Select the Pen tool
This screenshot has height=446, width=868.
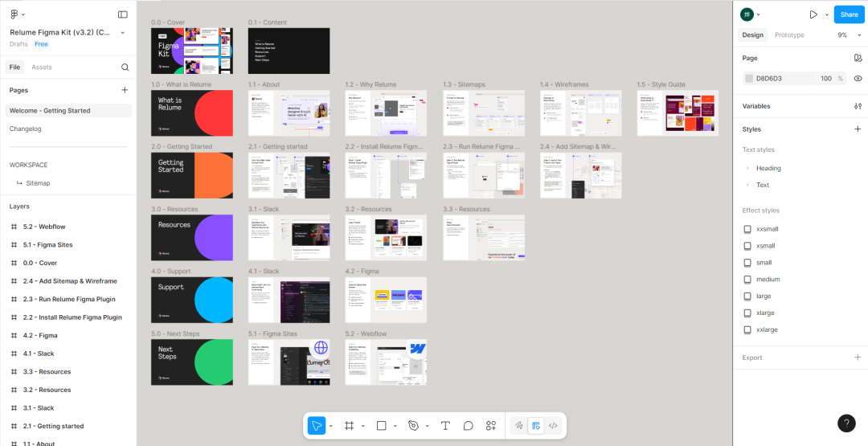pyautogui.click(x=413, y=426)
